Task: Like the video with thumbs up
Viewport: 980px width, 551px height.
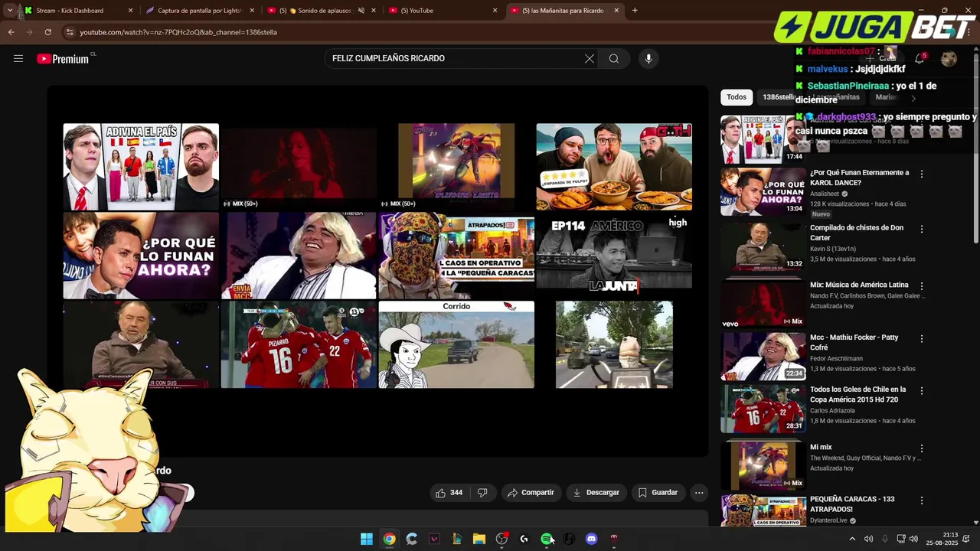Action: 441,493
